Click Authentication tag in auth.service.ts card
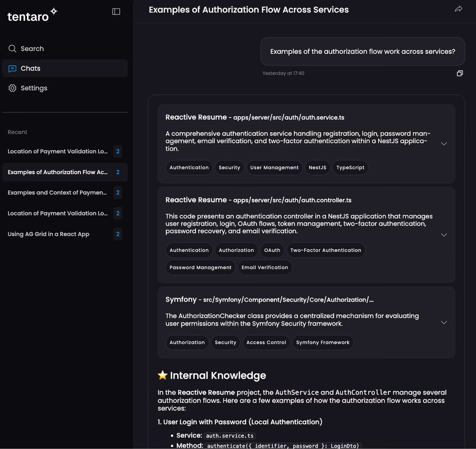Screen dimensions: 476x449 click(x=189, y=167)
